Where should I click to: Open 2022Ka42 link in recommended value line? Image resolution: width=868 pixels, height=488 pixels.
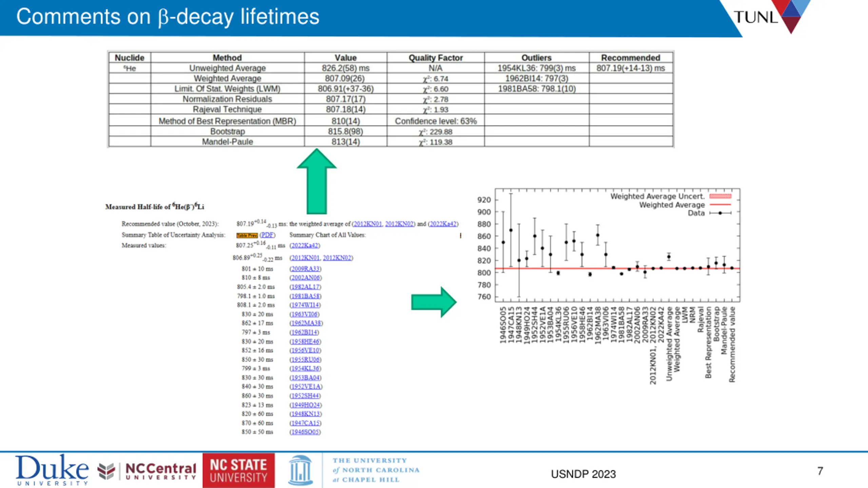443,224
